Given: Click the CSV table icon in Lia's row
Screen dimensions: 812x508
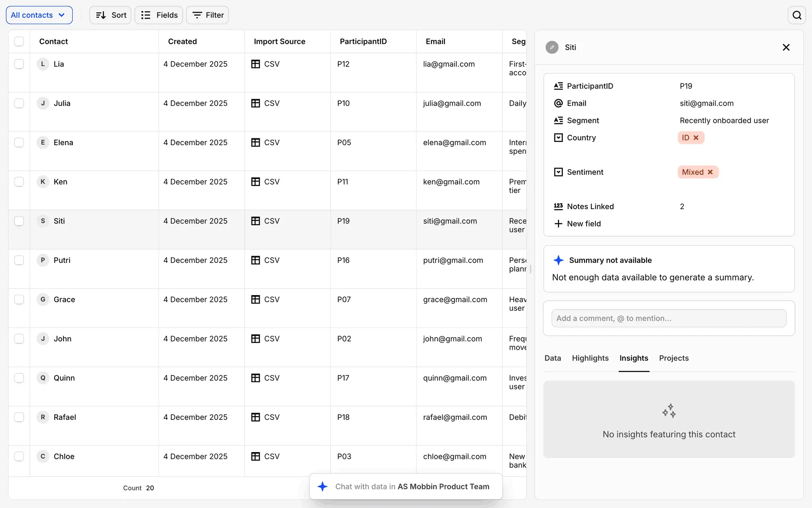Looking at the screenshot, I should pyautogui.click(x=255, y=64).
